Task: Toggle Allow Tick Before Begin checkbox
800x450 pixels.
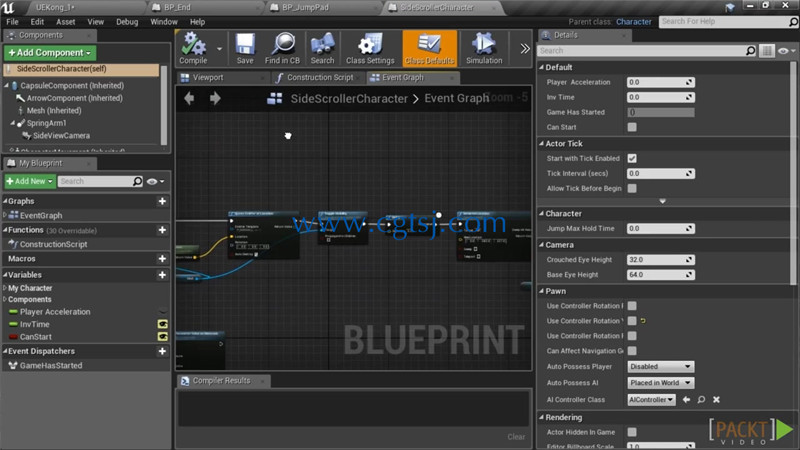Action: click(x=632, y=188)
